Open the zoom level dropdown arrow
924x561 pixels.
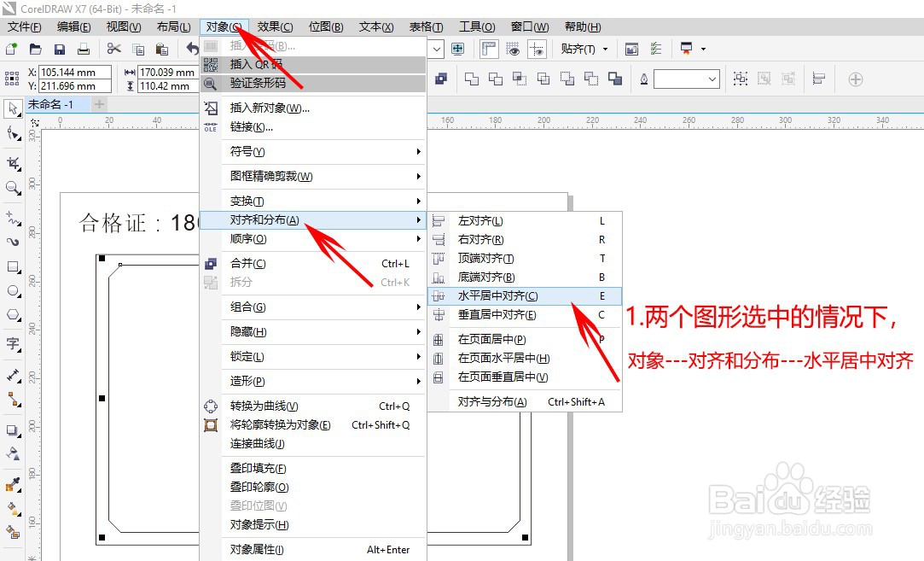[x=436, y=49]
